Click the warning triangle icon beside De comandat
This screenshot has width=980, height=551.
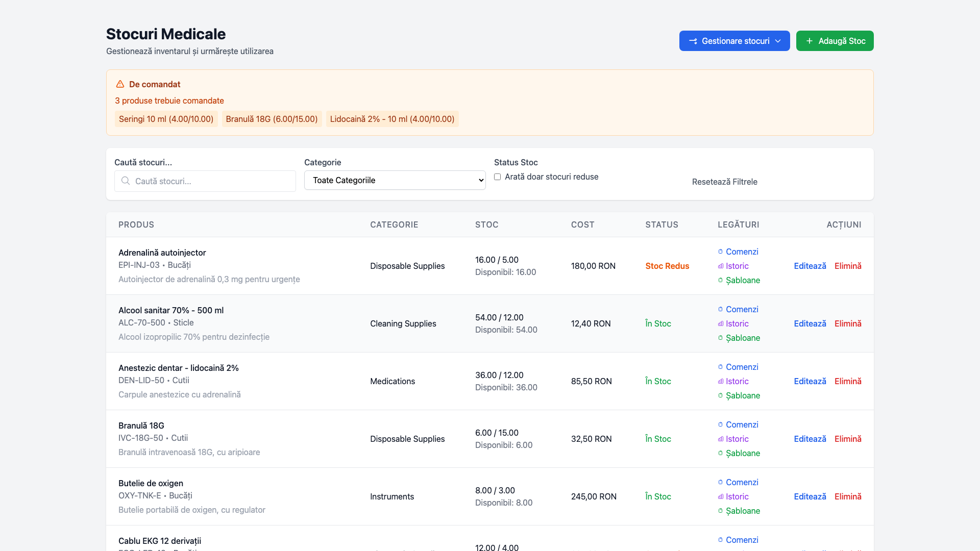(120, 84)
